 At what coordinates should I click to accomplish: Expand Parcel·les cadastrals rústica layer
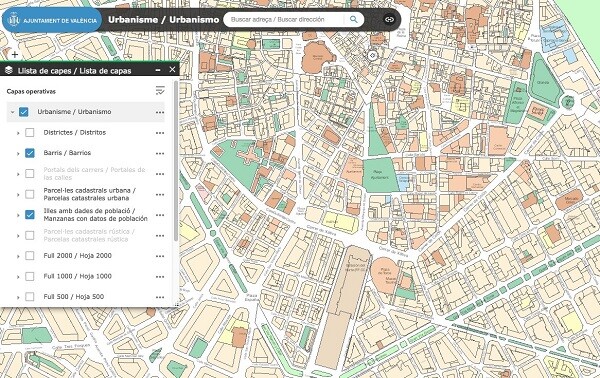[18, 236]
